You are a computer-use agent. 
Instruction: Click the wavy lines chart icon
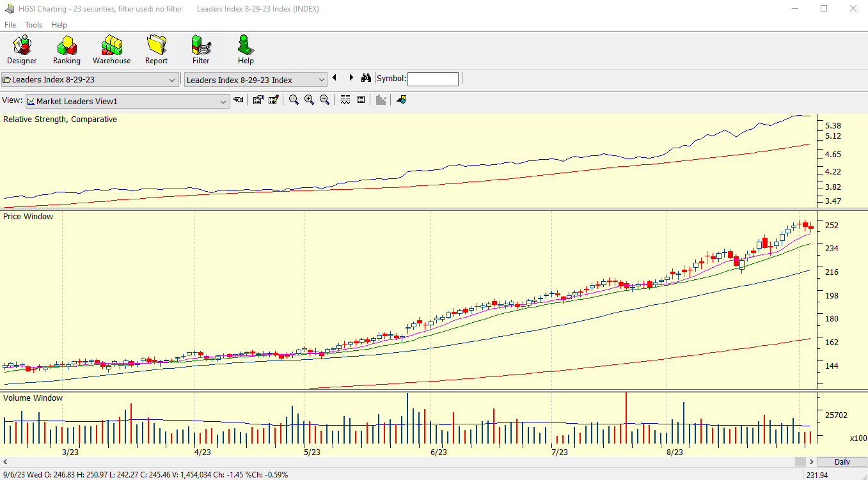tap(345, 100)
